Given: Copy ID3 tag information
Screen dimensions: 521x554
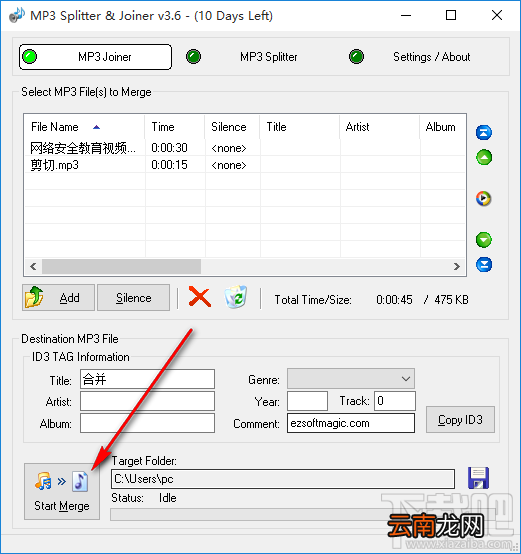Looking at the screenshot, I should coord(460,419).
